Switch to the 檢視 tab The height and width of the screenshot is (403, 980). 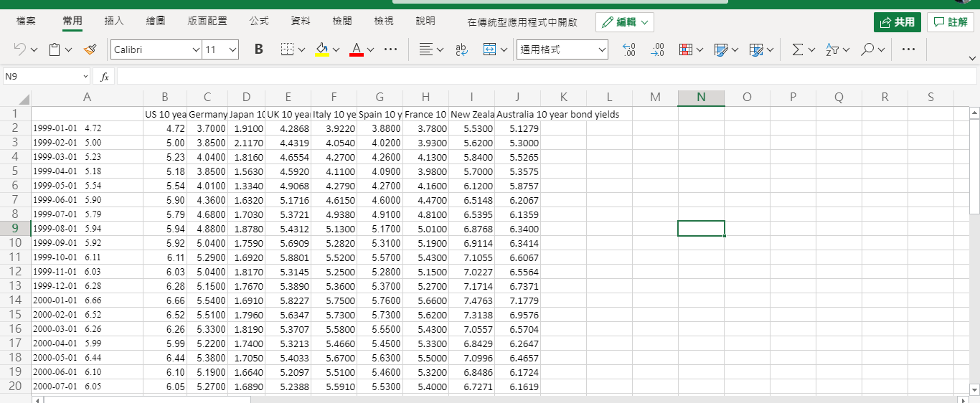[x=384, y=22]
